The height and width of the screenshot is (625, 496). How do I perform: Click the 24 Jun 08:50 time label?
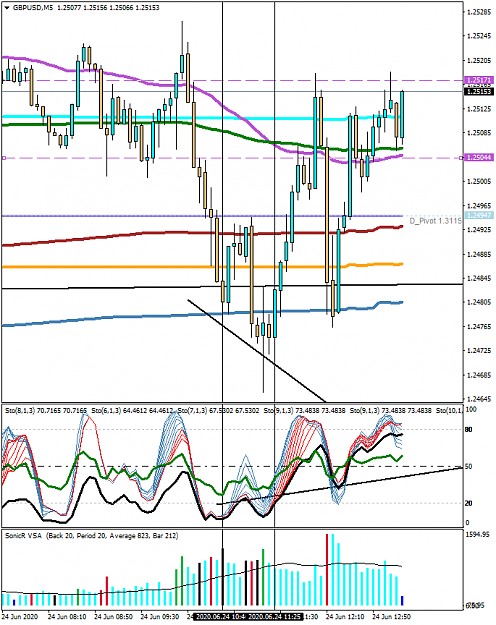point(114,617)
